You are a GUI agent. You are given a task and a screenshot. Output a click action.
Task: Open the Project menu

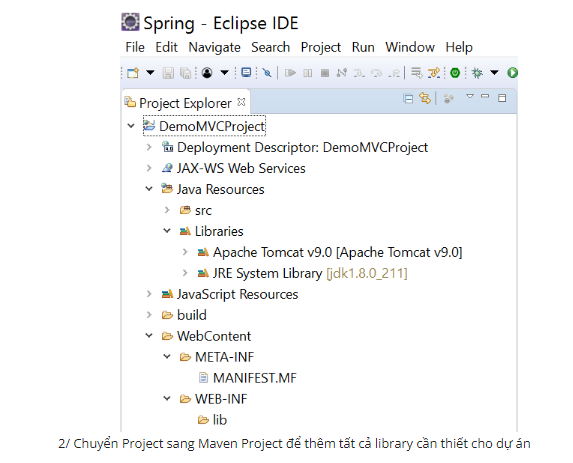[x=320, y=48]
